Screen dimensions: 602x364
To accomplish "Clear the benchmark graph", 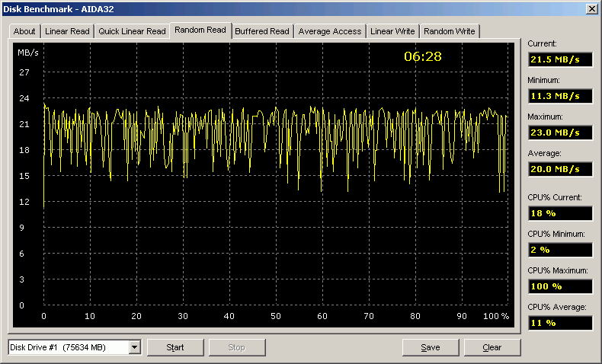I will 492,348.
